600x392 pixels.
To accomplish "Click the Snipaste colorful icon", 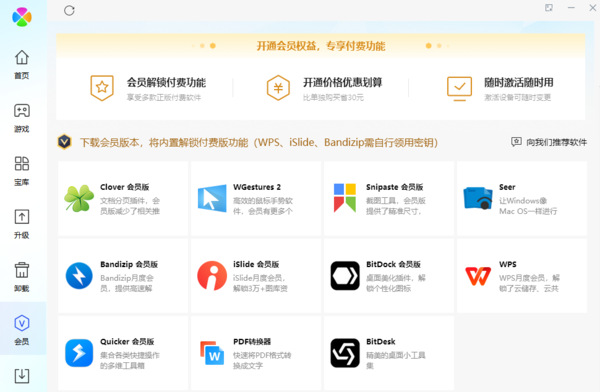I will [x=345, y=198].
